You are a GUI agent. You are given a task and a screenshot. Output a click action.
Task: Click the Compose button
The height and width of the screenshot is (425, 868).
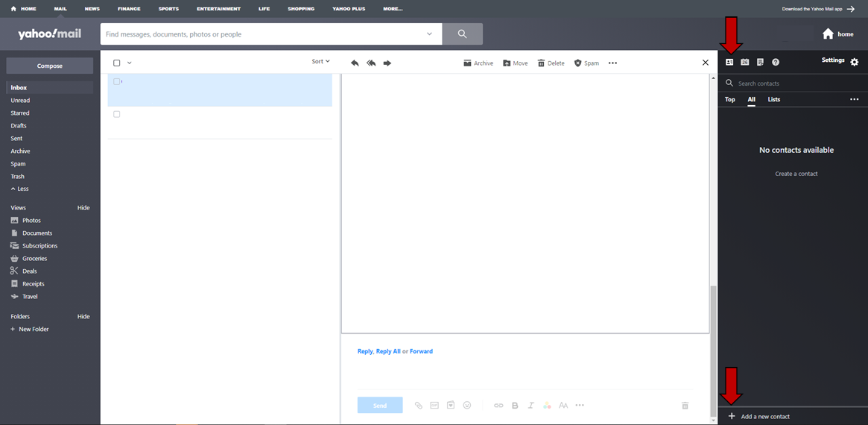[50, 66]
